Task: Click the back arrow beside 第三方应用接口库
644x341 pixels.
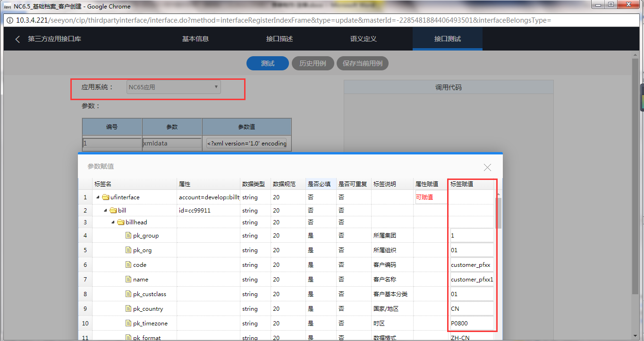Action: point(17,39)
